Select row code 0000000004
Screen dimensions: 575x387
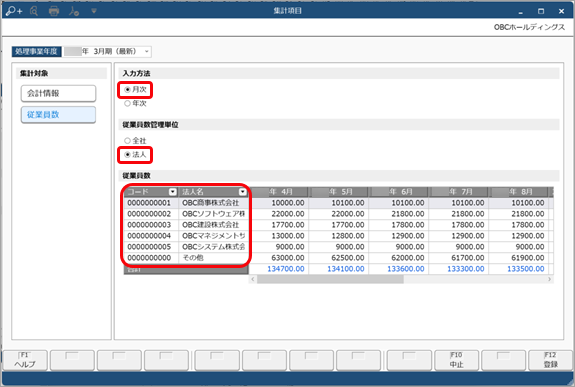tap(151, 236)
